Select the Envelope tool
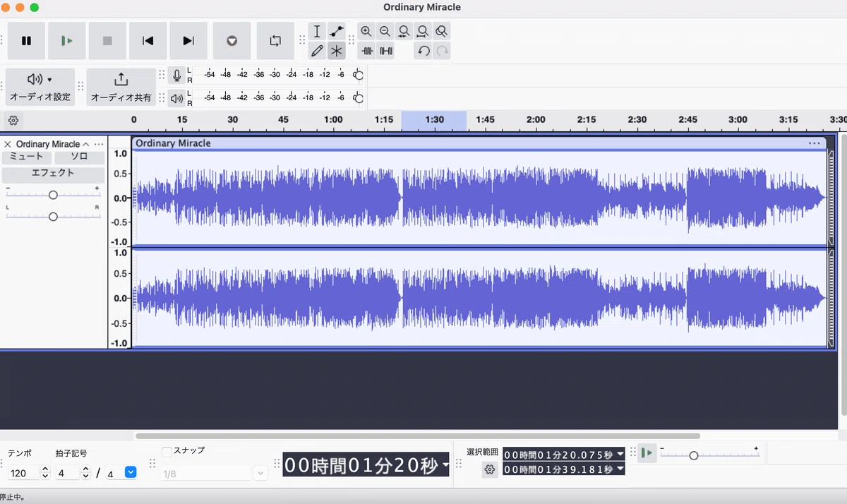This screenshot has height=504, width=847. (337, 32)
